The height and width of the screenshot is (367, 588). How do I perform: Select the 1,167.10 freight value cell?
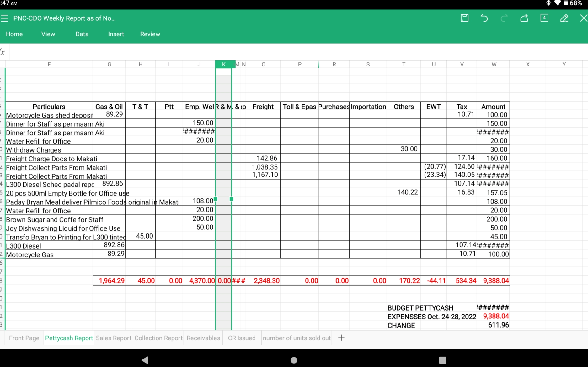click(263, 175)
